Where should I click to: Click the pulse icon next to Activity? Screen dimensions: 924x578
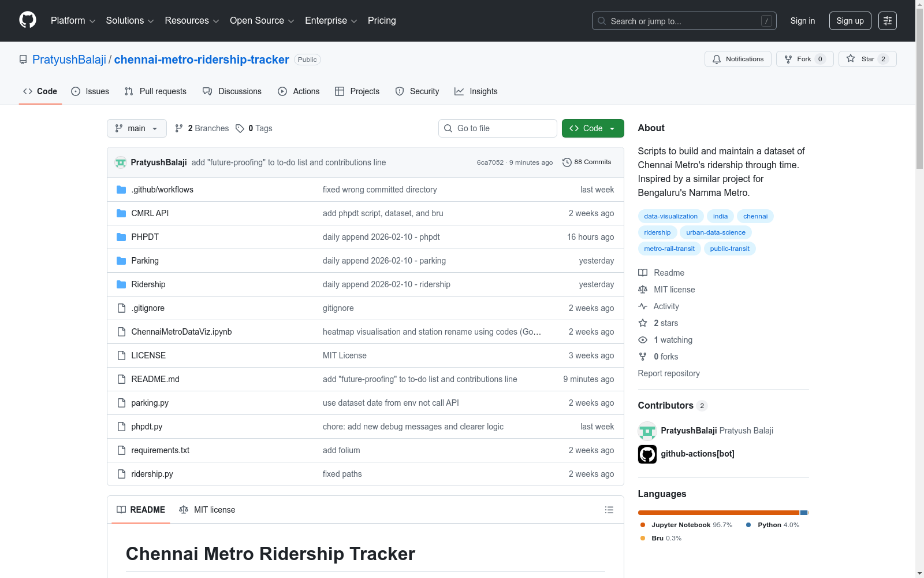[643, 306]
